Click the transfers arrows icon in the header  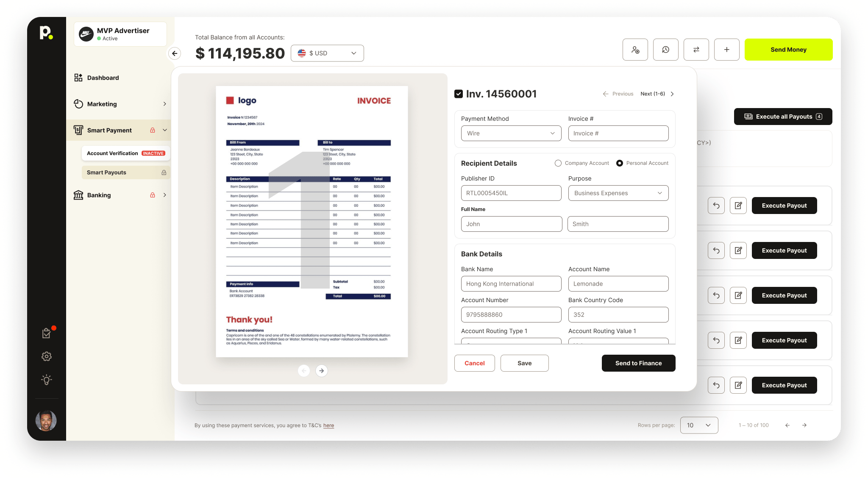tap(696, 50)
